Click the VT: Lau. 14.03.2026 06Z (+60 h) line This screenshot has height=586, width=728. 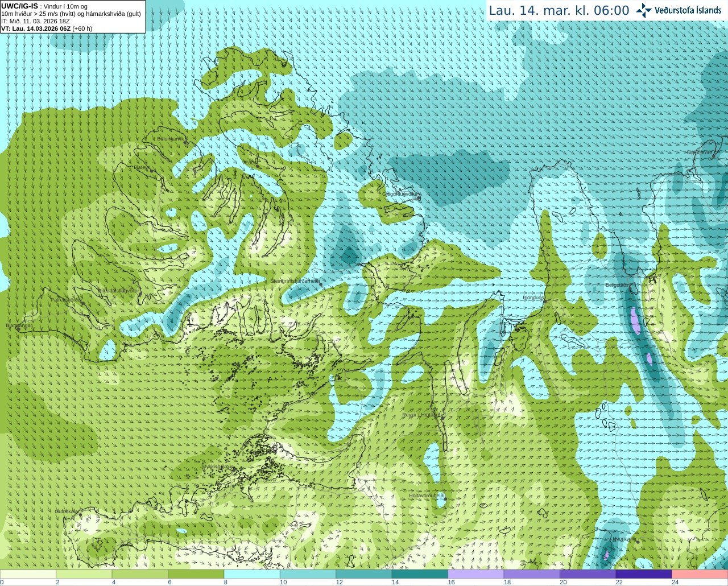pos(47,28)
